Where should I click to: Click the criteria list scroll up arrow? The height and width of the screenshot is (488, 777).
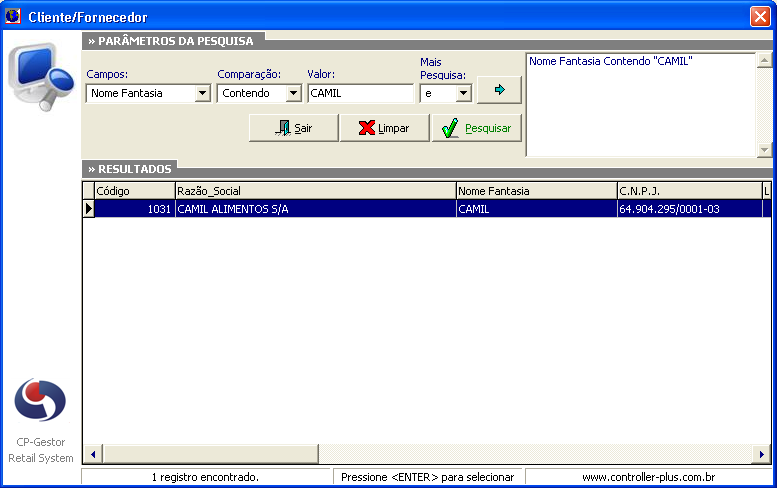point(764,60)
